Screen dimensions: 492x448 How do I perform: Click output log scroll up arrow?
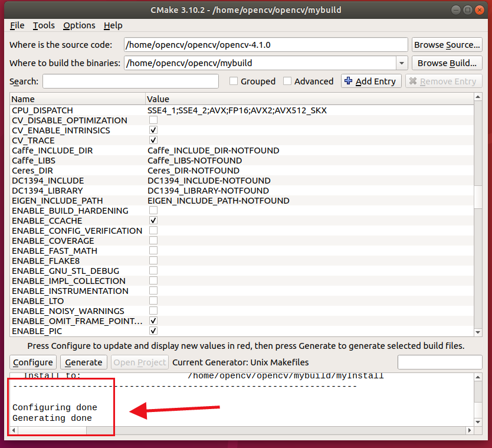[478, 377]
